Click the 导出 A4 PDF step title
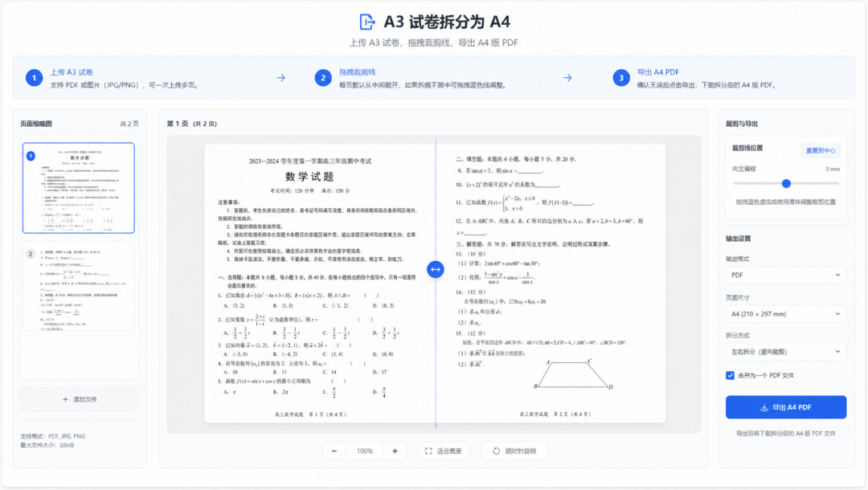The image size is (868, 490). point(658,72)
